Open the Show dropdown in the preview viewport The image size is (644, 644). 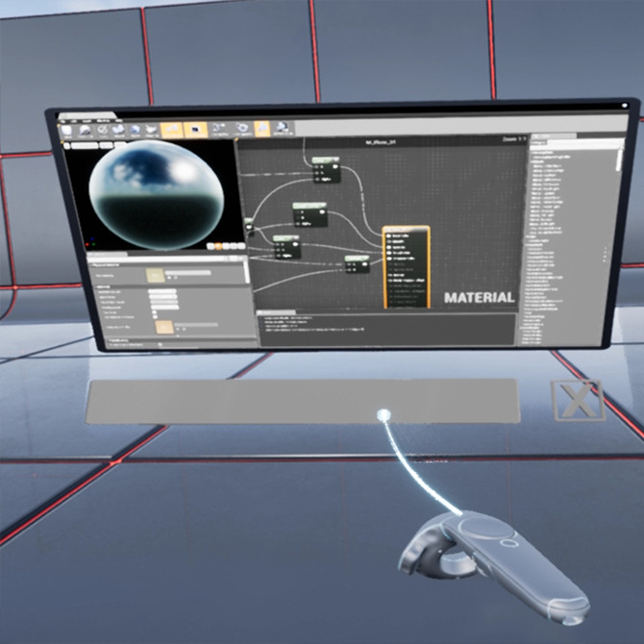(x=120, y=144)
